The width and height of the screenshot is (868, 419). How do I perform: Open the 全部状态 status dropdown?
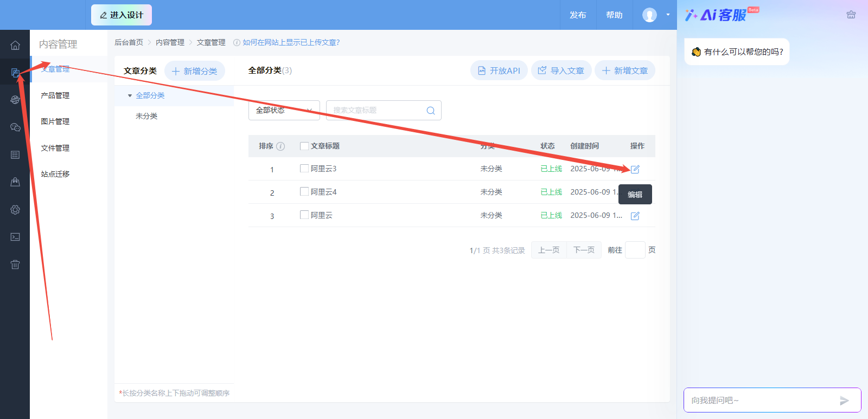point(284,110)
